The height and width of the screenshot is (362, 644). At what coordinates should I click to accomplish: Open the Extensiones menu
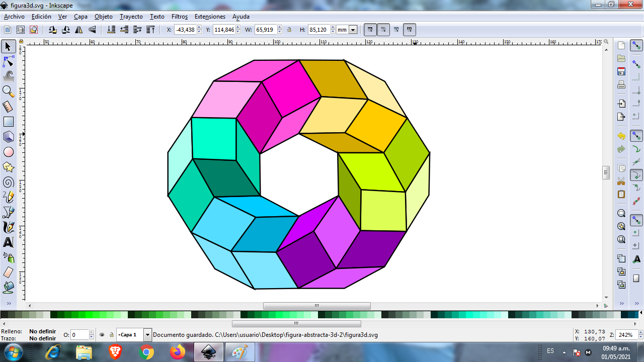(x=210, y=17)
